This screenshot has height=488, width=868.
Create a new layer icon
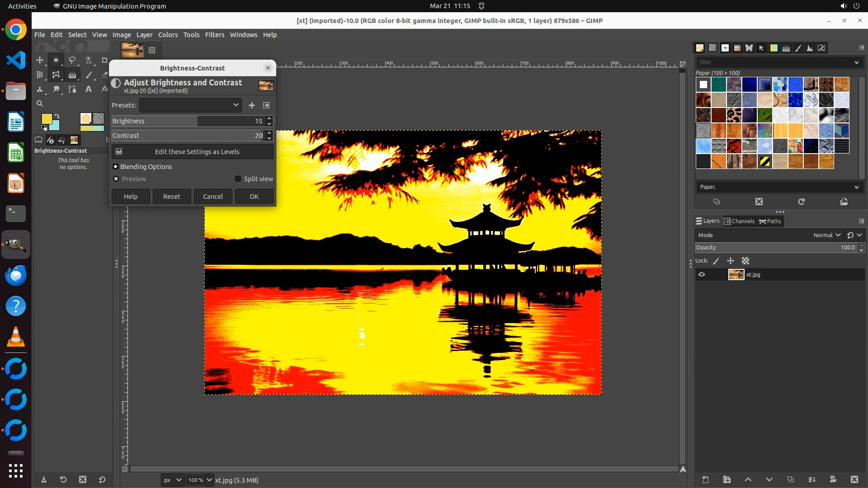click(705, 479)
